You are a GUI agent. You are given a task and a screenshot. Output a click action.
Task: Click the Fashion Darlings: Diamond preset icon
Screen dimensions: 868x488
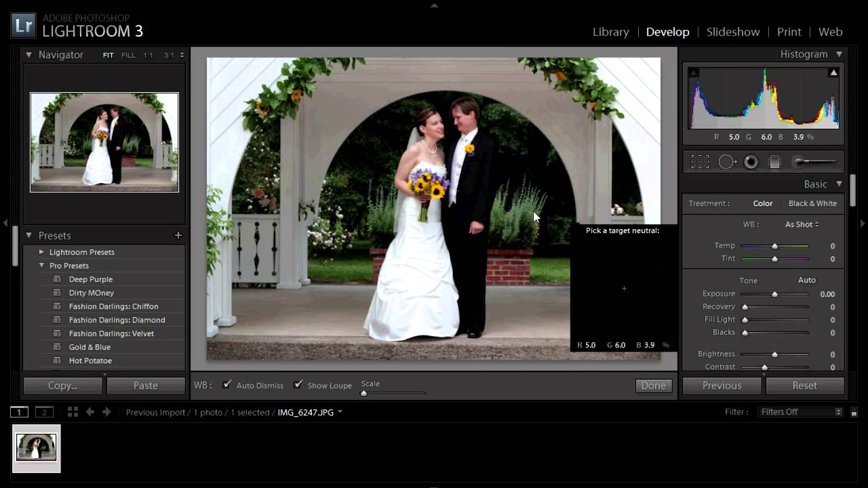[58, 320]
